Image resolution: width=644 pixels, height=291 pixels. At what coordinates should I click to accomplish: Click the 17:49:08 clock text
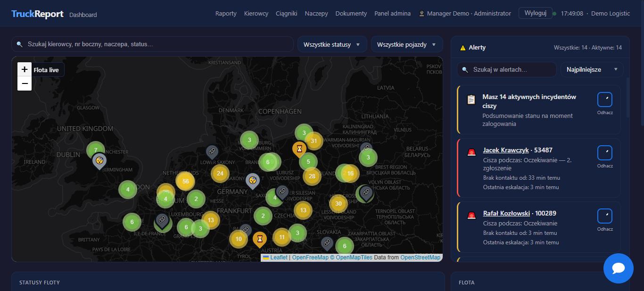click(x=571, y=14)
